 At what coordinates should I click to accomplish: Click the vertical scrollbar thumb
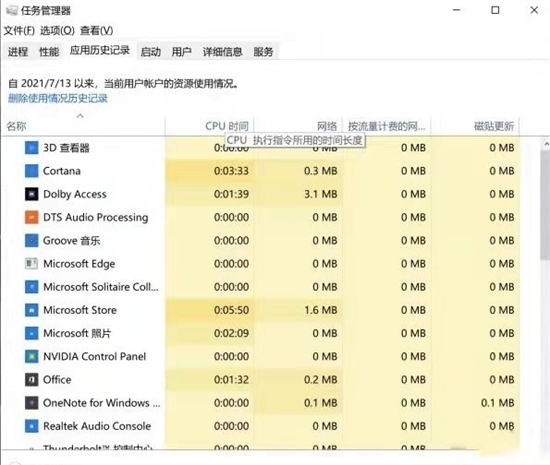545,205
